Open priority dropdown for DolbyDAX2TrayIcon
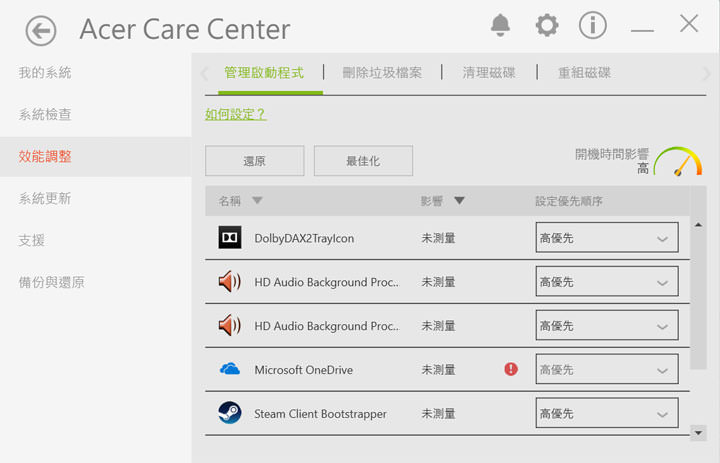The image size is (720, 463). point(606,238)
